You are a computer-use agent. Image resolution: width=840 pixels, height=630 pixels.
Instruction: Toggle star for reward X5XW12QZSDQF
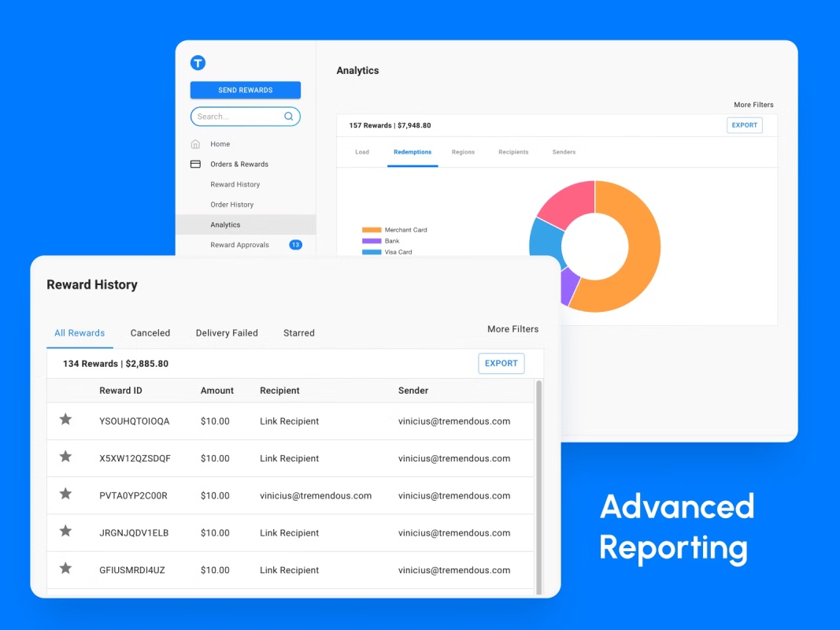click(x=65, y=457)
